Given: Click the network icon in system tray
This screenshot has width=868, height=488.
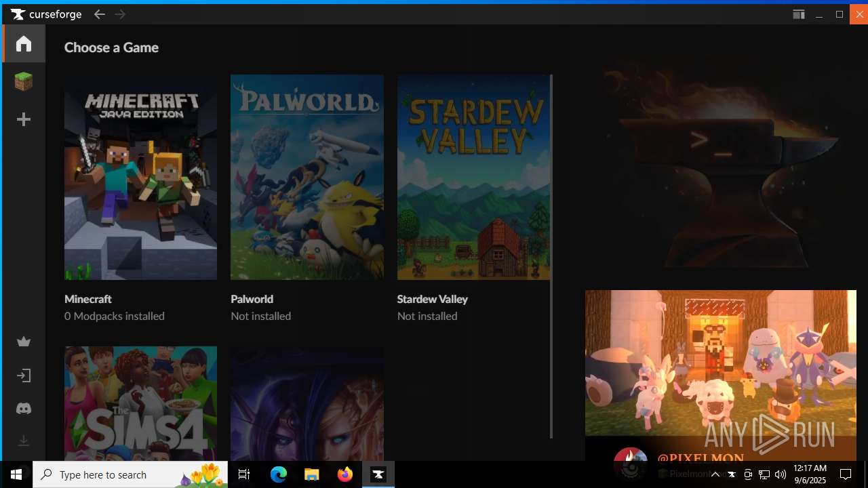Looking at the screenshot, I should [x=764, y=474].
